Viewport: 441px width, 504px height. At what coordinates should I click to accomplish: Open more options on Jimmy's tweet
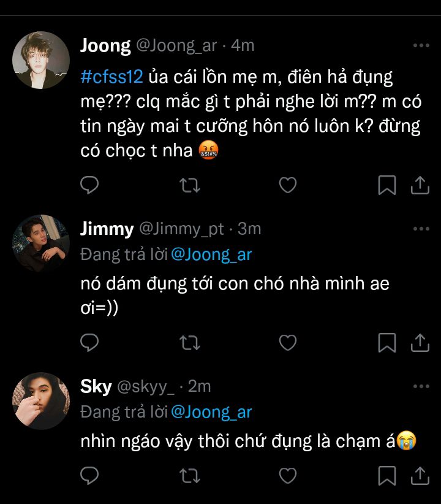(x=421, y=229)
